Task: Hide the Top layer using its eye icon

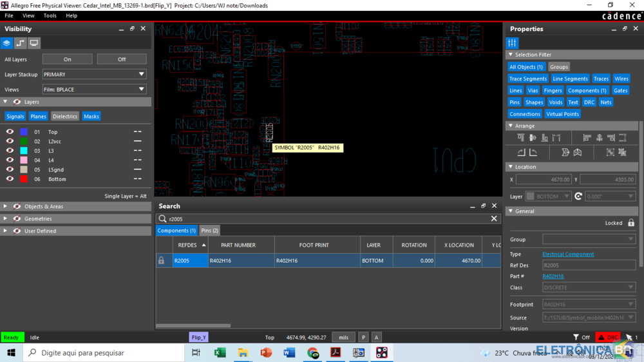Action: pyautogui.click(x=10, y=132)
